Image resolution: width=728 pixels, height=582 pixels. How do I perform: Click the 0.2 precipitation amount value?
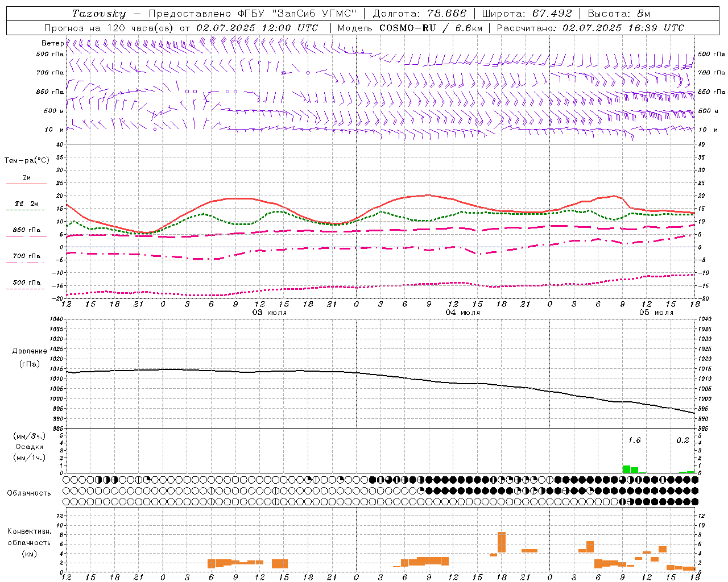[682, 440]
